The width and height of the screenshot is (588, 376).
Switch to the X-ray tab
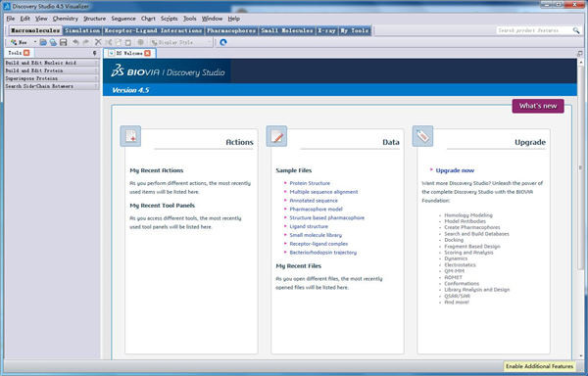[326, 30]
